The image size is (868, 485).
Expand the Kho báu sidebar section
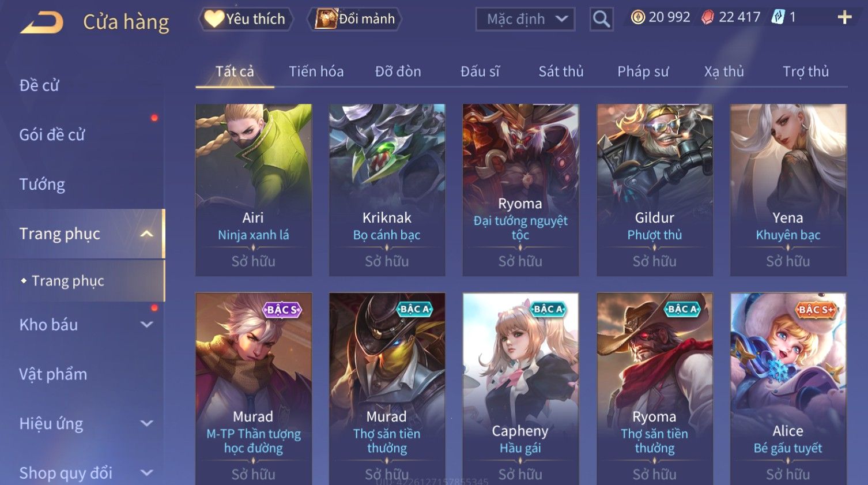(147, 325)
